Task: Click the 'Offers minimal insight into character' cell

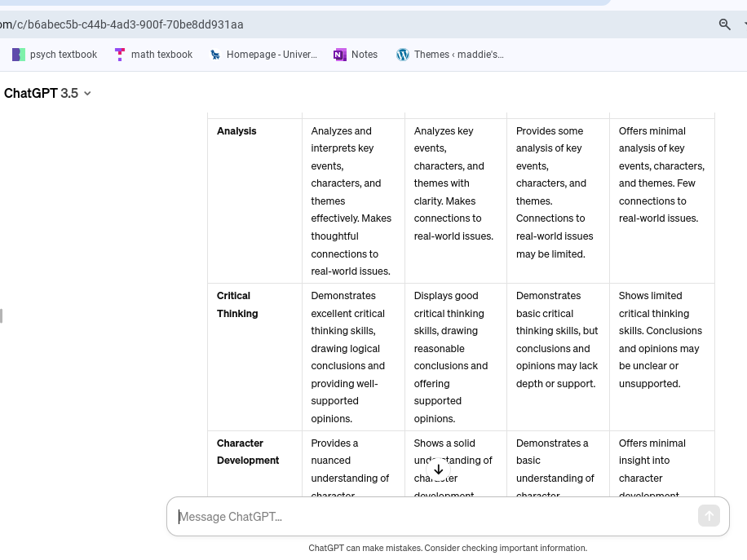Action: [662, 464]
